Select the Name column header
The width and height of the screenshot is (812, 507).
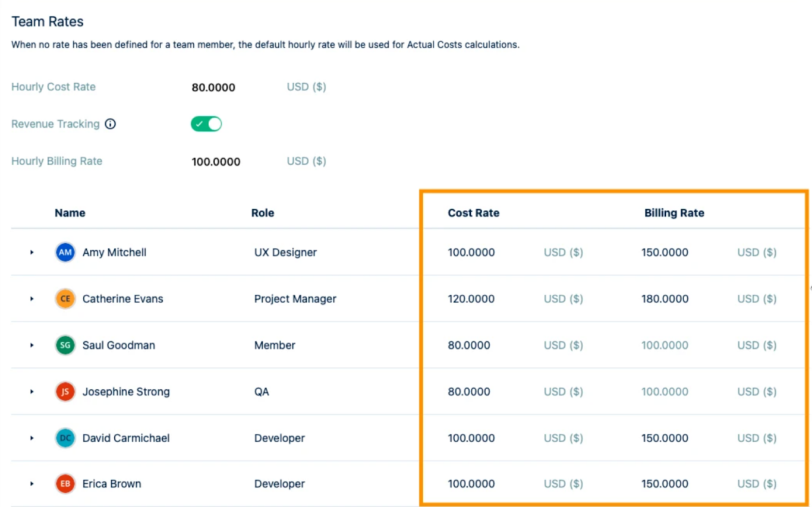[70, 213]
